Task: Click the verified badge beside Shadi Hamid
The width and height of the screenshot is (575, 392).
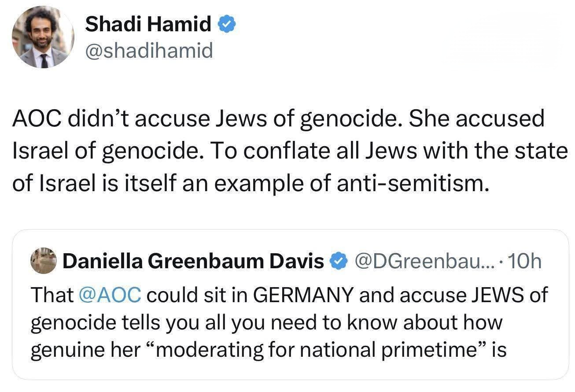Action: pos(227,25)
